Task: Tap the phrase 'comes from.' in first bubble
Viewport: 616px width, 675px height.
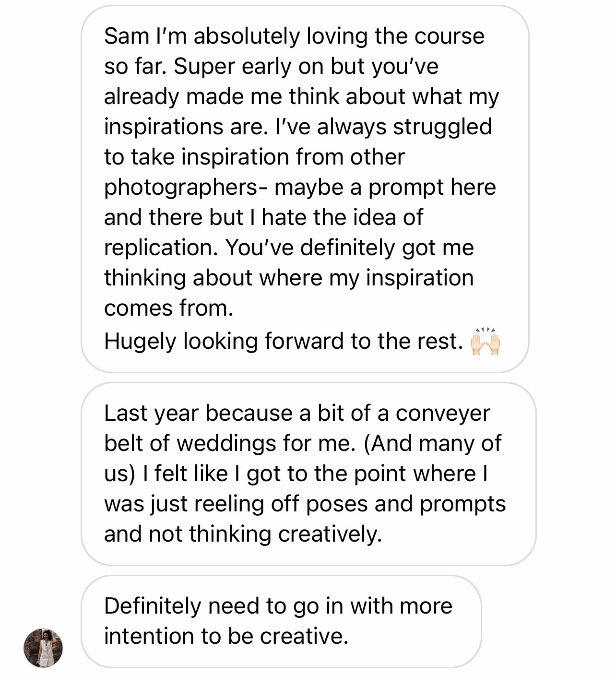Action: point(168,308)
